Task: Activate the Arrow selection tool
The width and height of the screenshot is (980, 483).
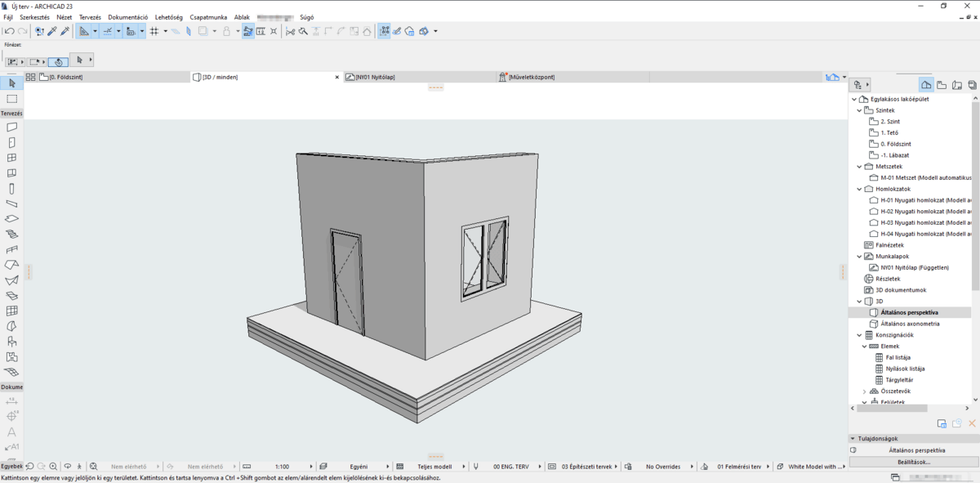Action: coord(11,83)
